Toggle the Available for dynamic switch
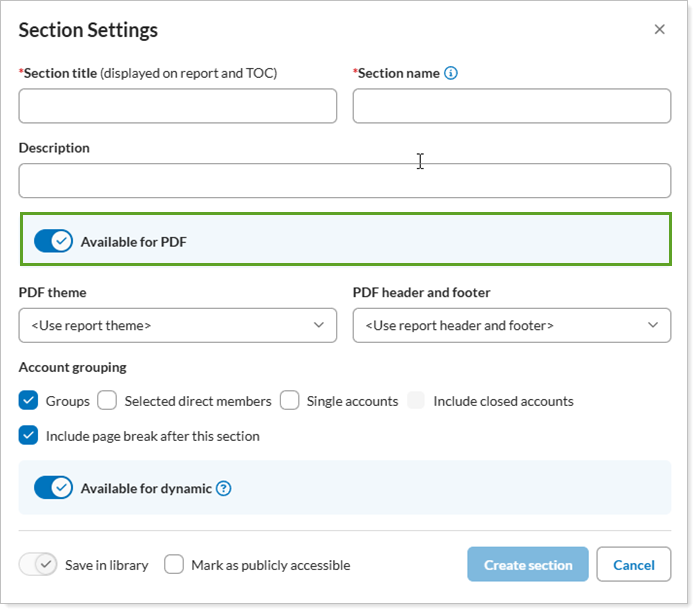The width and height of the screenshot is (697, 613). click(53, 488)
